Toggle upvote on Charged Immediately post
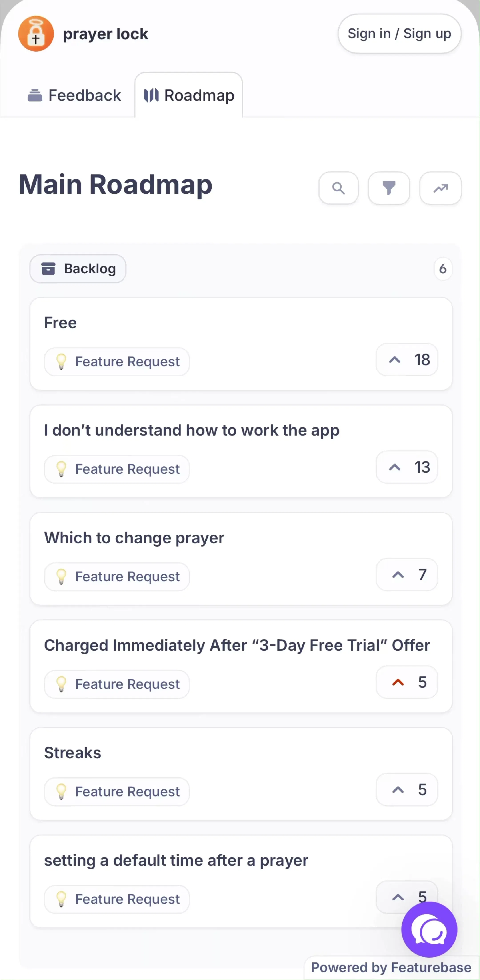This screenshot has width=480, height=980. coord(406,682)
